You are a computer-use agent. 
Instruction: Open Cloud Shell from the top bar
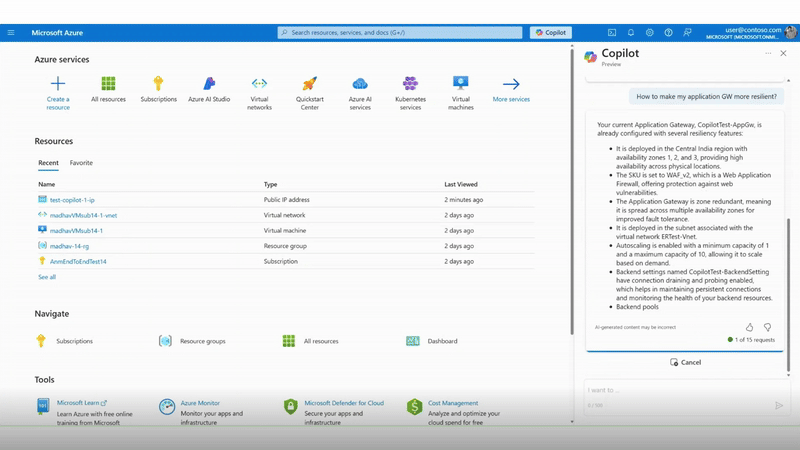click(612, 33)
